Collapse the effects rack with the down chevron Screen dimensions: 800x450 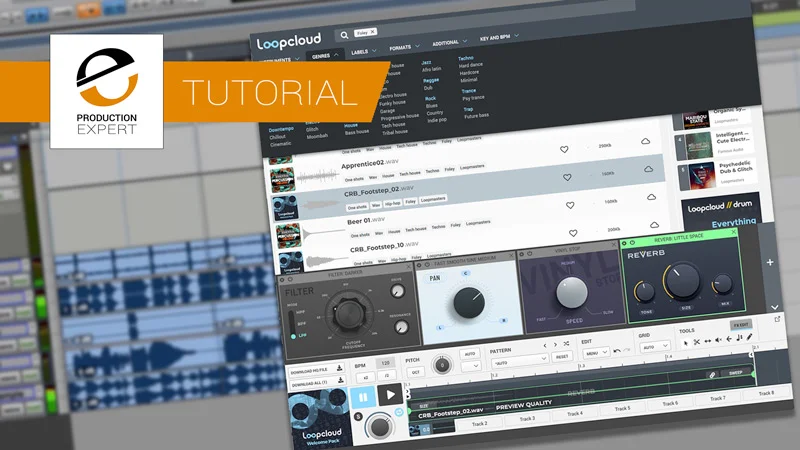tap(774, 308)
